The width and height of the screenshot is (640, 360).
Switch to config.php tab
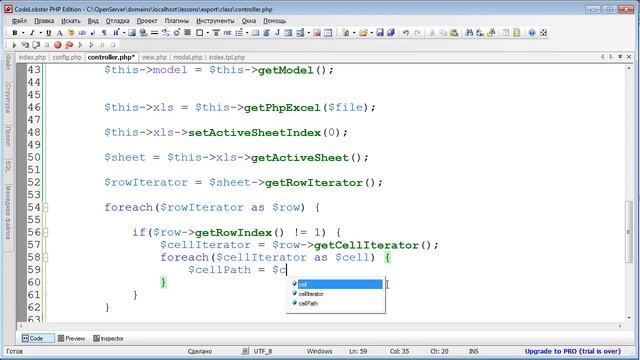pos(67,58)
